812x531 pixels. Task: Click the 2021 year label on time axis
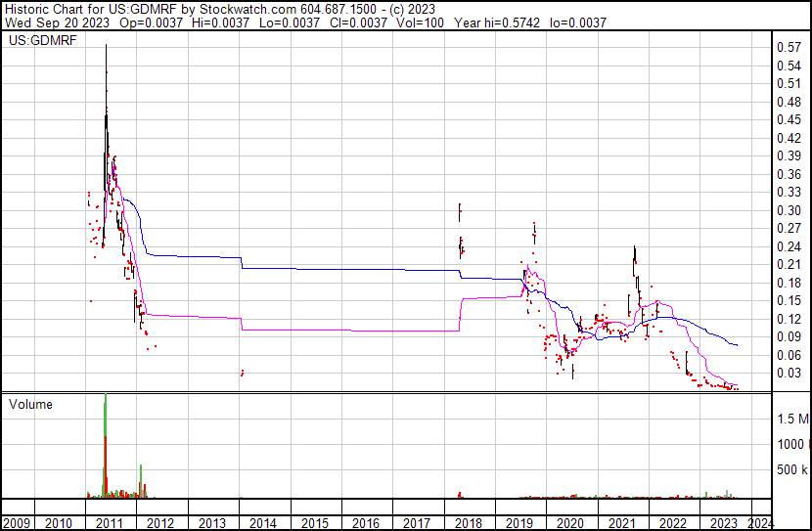click(x=621, y=523)
